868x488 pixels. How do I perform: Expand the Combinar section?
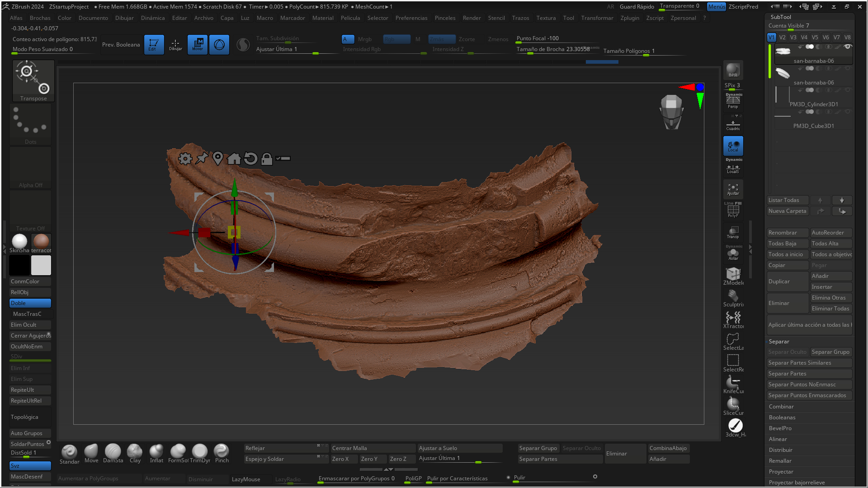(781, 407)
